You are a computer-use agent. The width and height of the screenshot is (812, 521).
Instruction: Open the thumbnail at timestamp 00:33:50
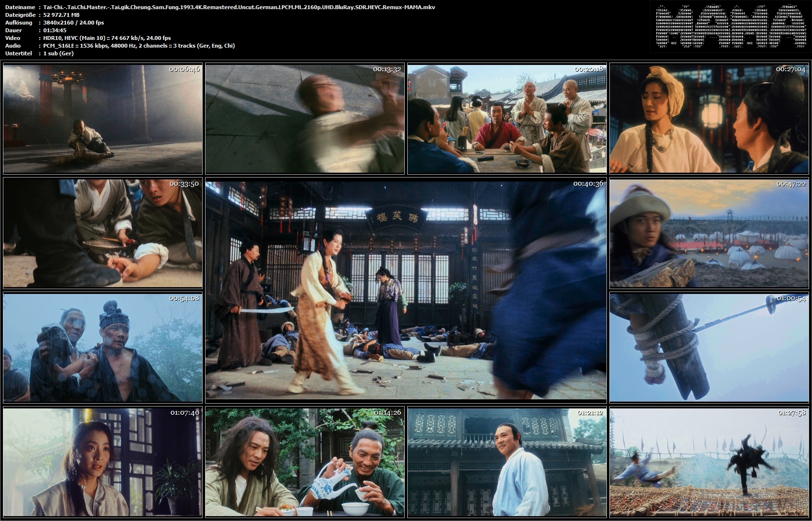click(103, 233)
